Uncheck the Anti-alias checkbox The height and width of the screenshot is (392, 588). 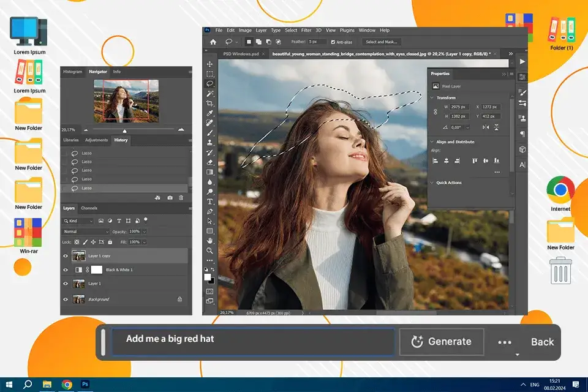tap(333, 42)
